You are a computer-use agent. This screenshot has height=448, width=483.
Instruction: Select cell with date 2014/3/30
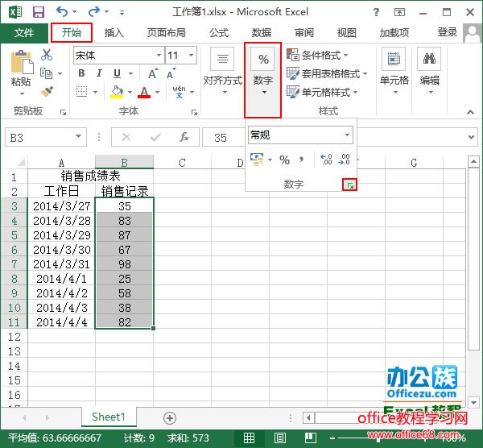coord(62,250)
